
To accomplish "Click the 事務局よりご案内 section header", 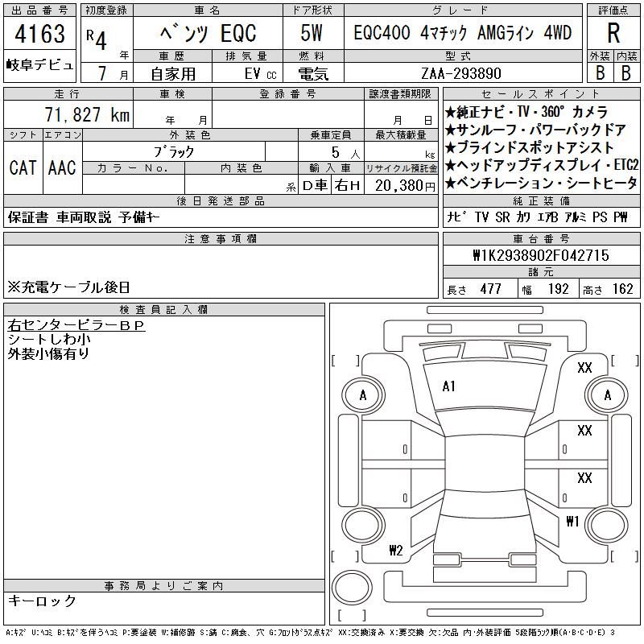I will pyautogui.click(x=163, y=586).
